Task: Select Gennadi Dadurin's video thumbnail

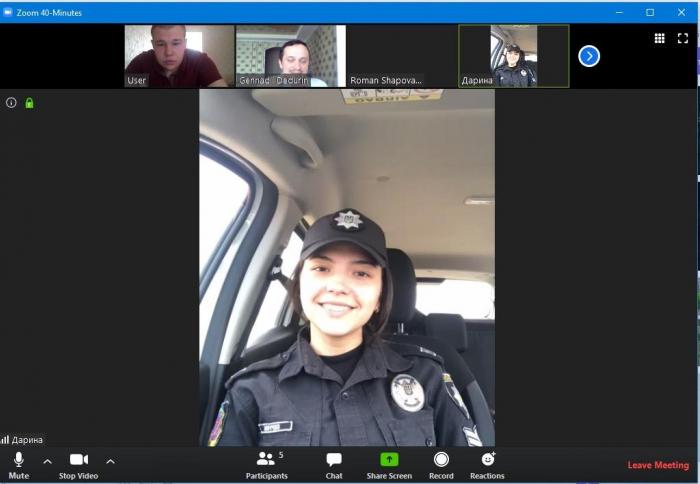Action: 291,56
